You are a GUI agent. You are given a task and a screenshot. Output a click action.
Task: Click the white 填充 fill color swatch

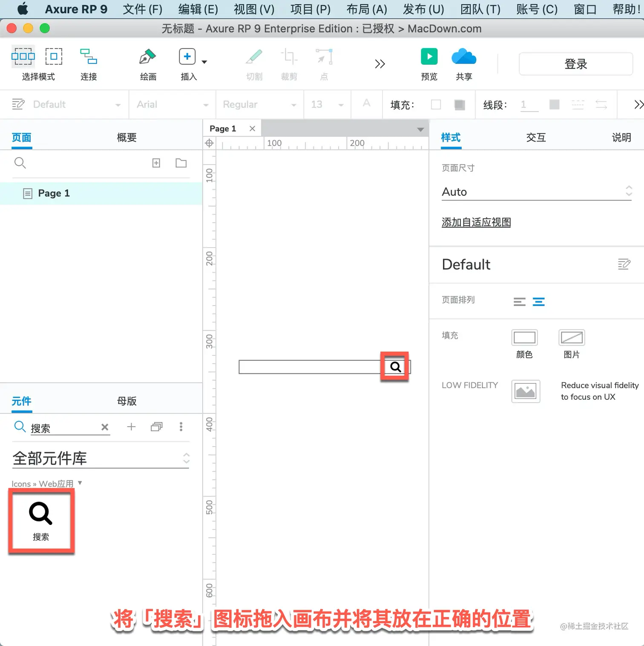(436, 104)
